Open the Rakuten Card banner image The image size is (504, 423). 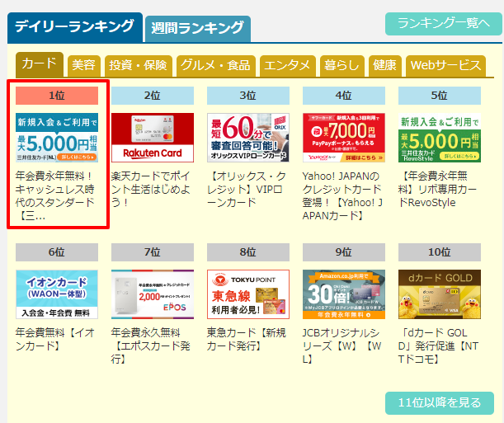[153, 138]
